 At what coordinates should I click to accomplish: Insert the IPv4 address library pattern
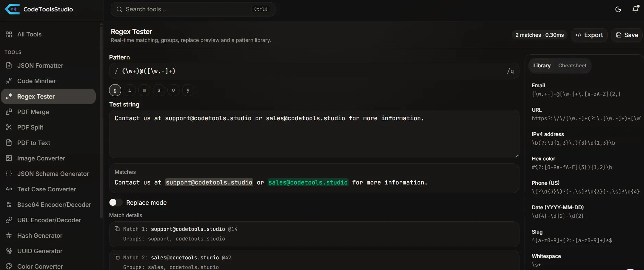point(585,138)
